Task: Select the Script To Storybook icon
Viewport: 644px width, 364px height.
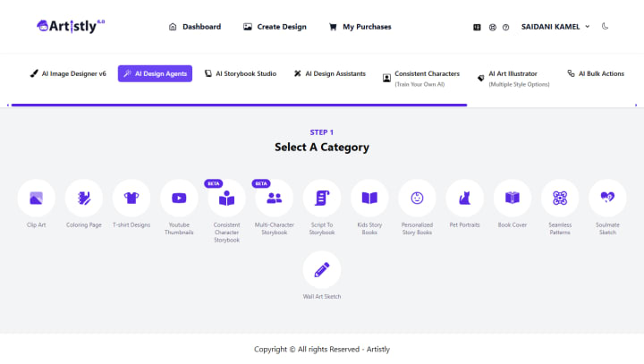Action: point(322,198)
